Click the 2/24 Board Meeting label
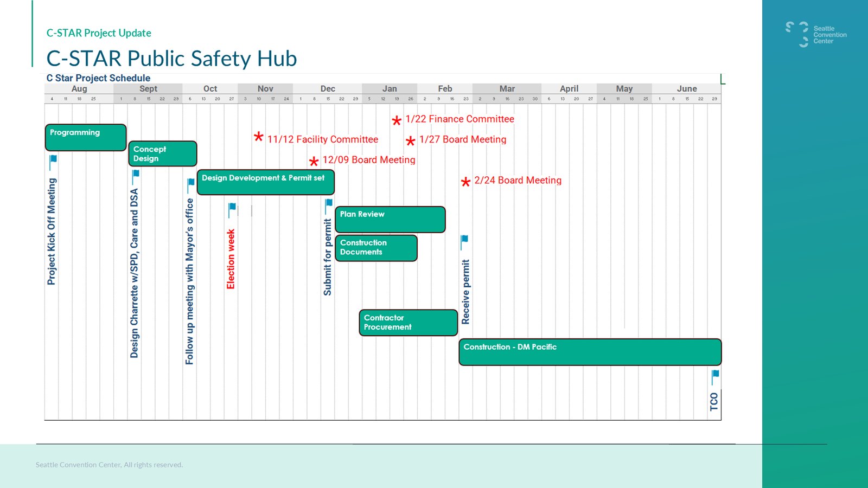Viewport: 868px width, 488px height. click(x=518, y=180)
